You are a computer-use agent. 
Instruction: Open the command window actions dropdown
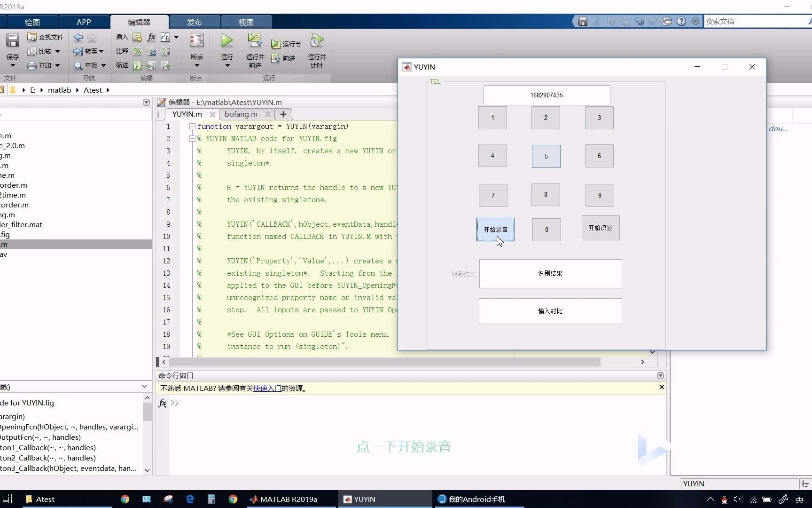coord(660,375)
